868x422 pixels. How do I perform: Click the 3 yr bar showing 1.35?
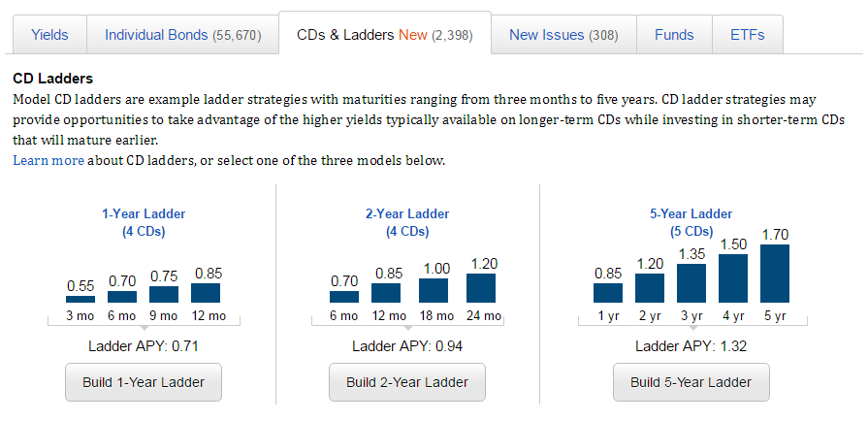[x=691, y=283]
